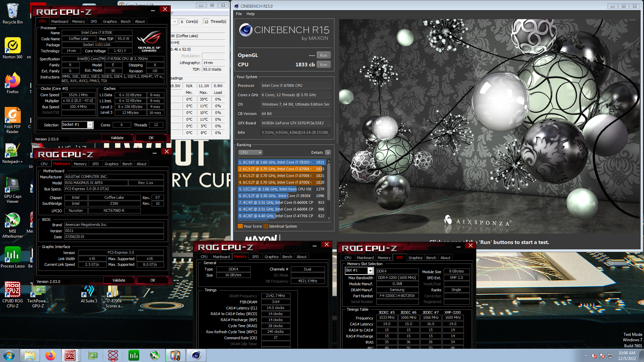This screenshot has height=362, width=644.
Task: Click Core Speed value 5524.1 MHz
Action: point(78,95)
